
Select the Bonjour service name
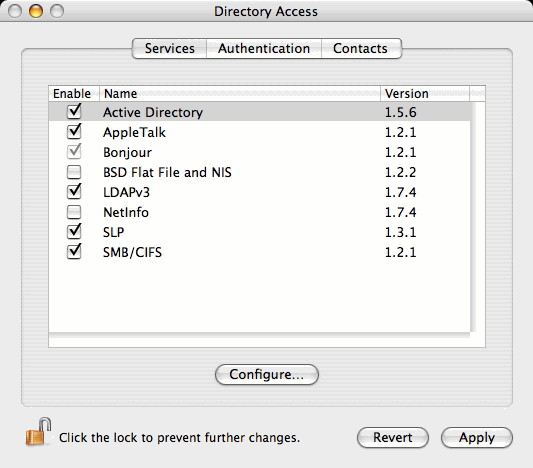[127, 153]
